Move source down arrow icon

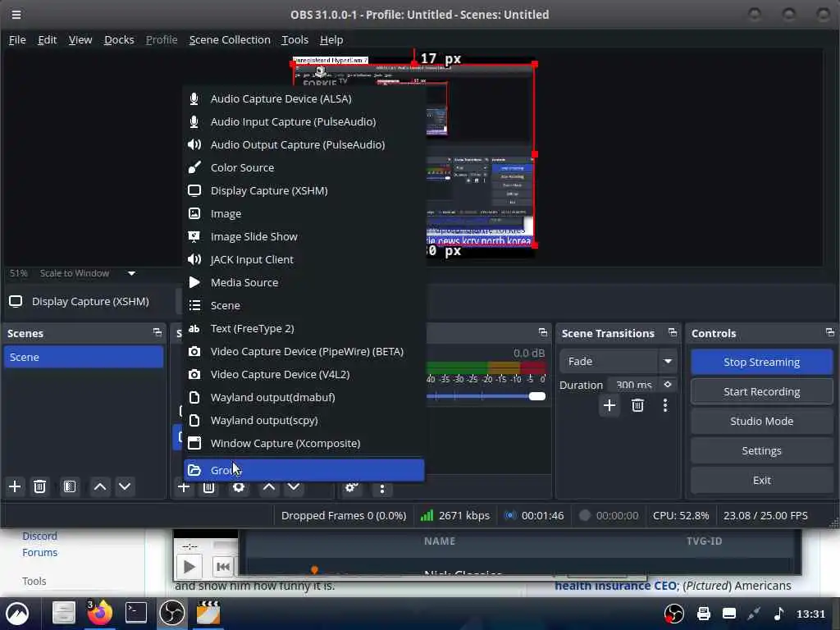tap(294, 487)
